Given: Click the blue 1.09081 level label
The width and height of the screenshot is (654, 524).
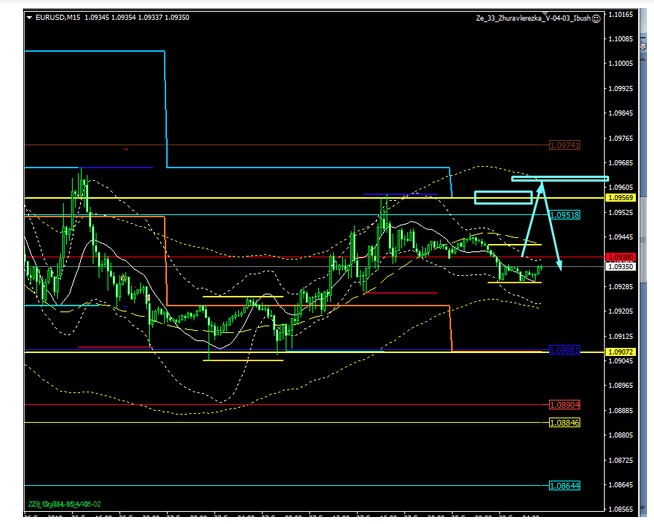Looking at the screenshot, I should pyautogui.click(x=564, y=350).
